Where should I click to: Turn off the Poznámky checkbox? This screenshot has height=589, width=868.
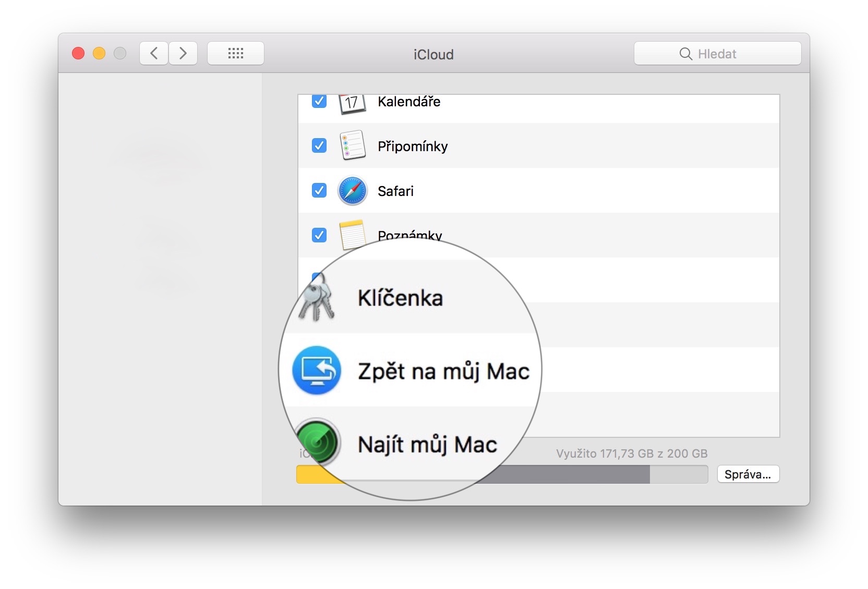319,235
